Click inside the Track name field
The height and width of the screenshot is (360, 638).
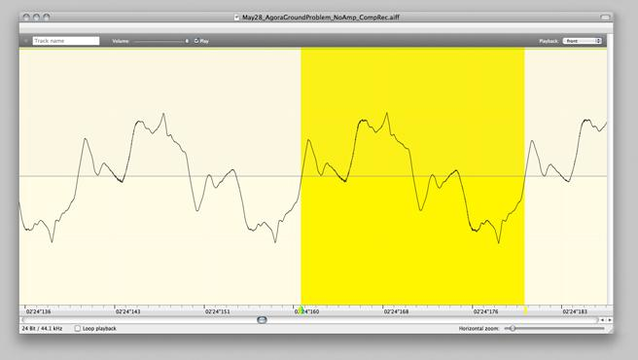tap(66, 41)
